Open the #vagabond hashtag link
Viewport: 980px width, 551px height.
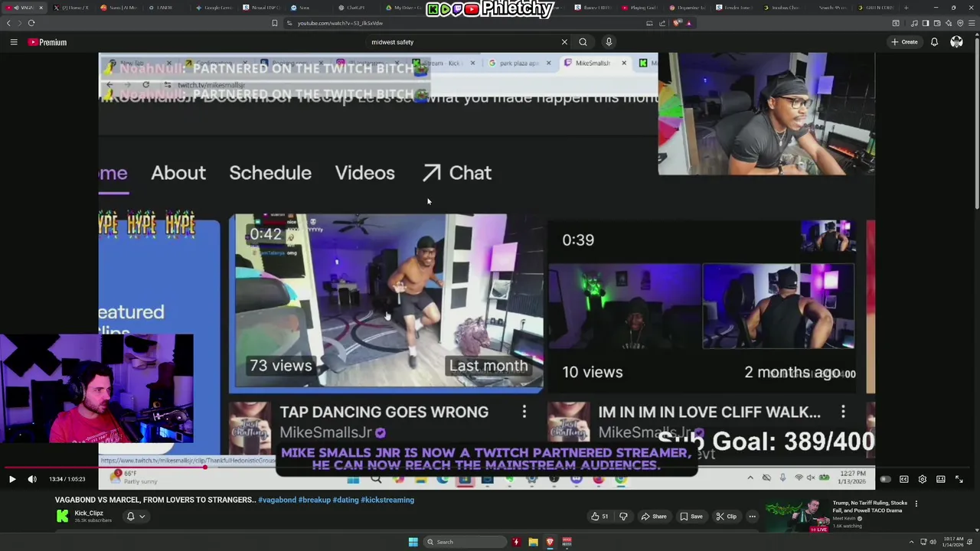click(x=278, y=500)
